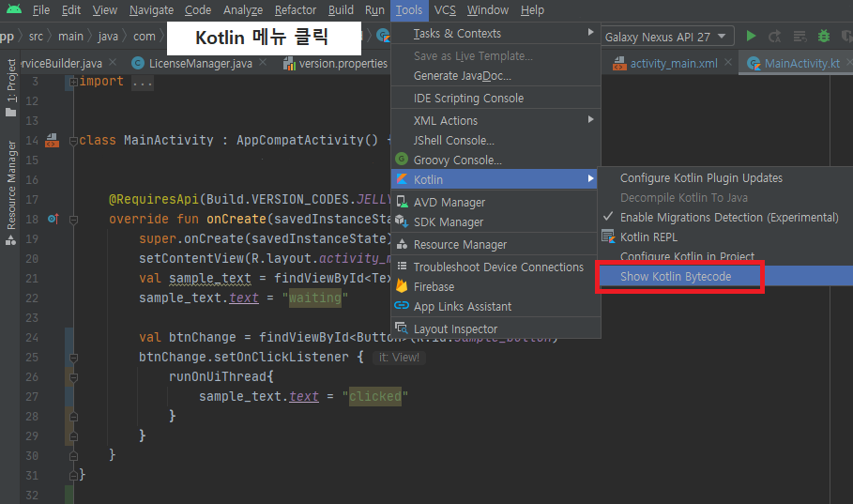Viewport: 853px width, 504px height.
Task: Collapse the runOnUiThread block fold marker on line 26
Action: [x=73, y=377]
